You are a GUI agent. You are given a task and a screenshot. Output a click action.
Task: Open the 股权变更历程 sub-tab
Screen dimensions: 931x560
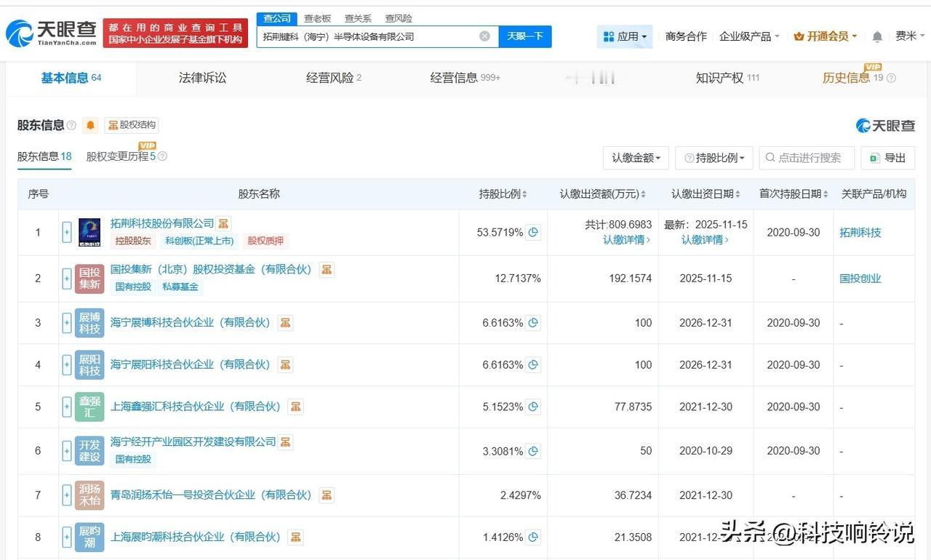point(121,156)
